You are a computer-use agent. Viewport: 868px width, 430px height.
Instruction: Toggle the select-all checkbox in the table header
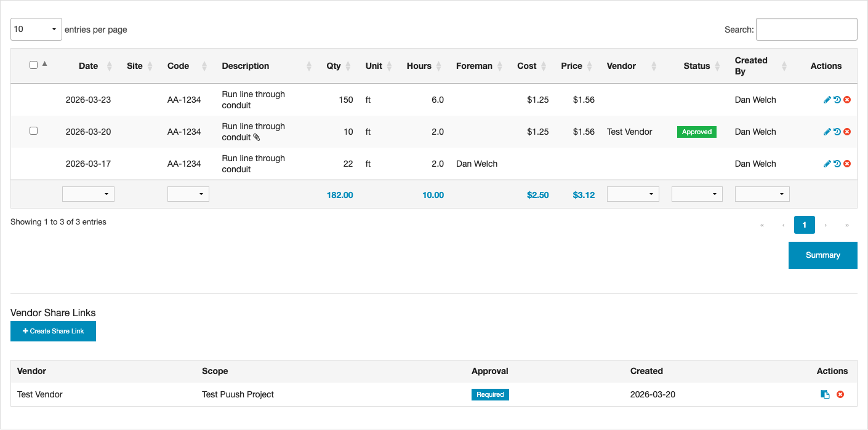(x=33, y=64)
